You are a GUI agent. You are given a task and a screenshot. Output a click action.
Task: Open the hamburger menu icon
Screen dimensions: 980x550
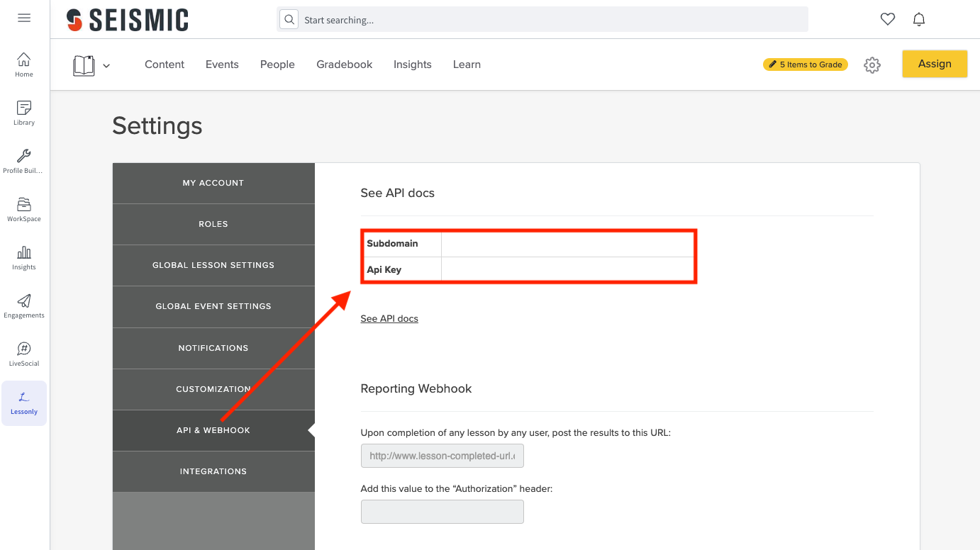point(24,18)
